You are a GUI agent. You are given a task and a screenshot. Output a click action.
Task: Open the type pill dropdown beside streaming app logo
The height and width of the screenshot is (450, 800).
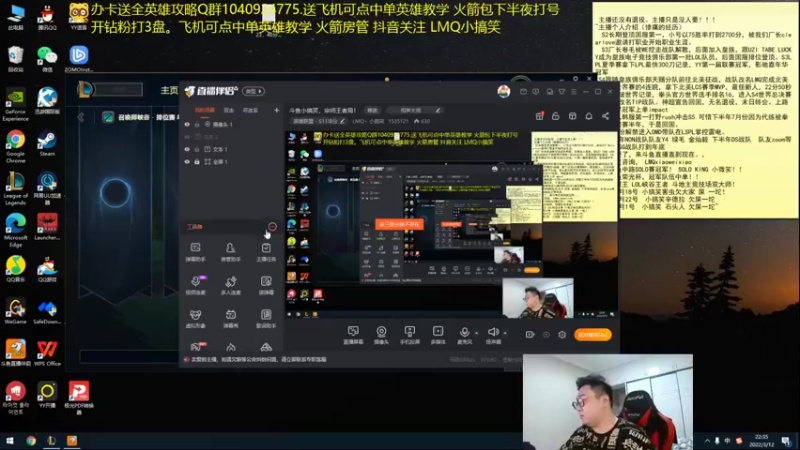[x=254, y=91]
